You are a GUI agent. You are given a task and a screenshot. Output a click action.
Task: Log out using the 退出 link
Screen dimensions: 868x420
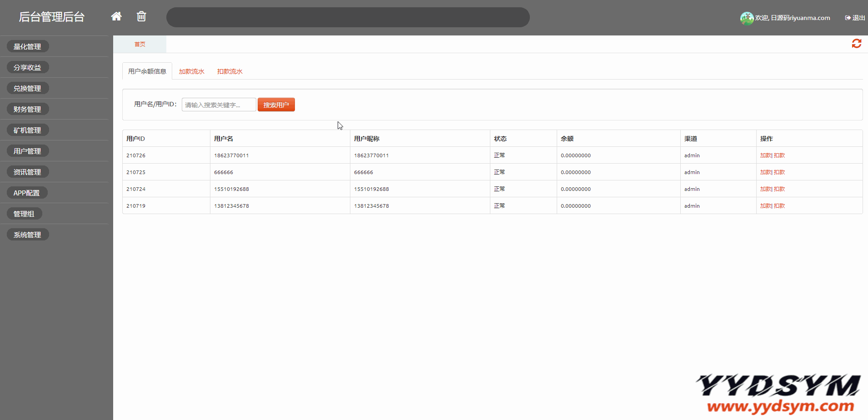pos(855,18)
